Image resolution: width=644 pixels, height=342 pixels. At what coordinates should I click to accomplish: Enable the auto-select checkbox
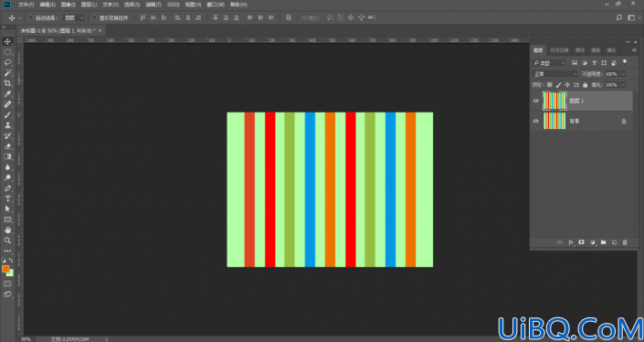[30, 17]
